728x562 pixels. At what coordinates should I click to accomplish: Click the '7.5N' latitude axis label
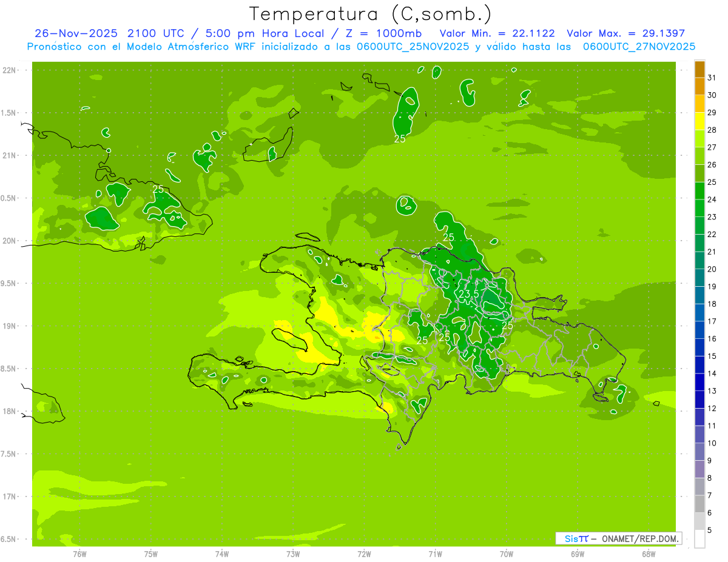(8, 453)
